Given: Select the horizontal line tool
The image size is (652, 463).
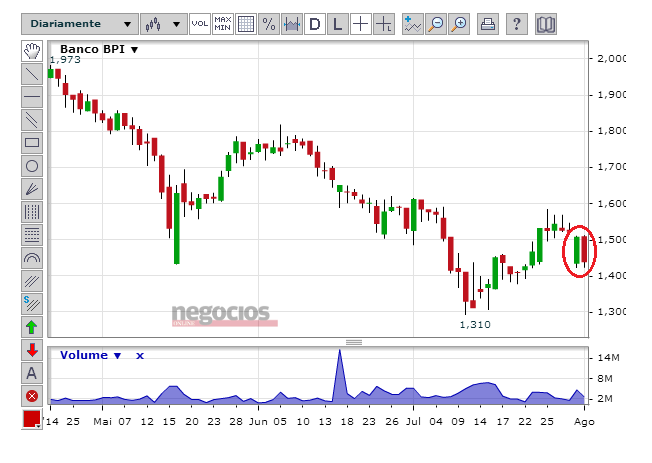Looking at the screenshot, I should pos(32,97).
